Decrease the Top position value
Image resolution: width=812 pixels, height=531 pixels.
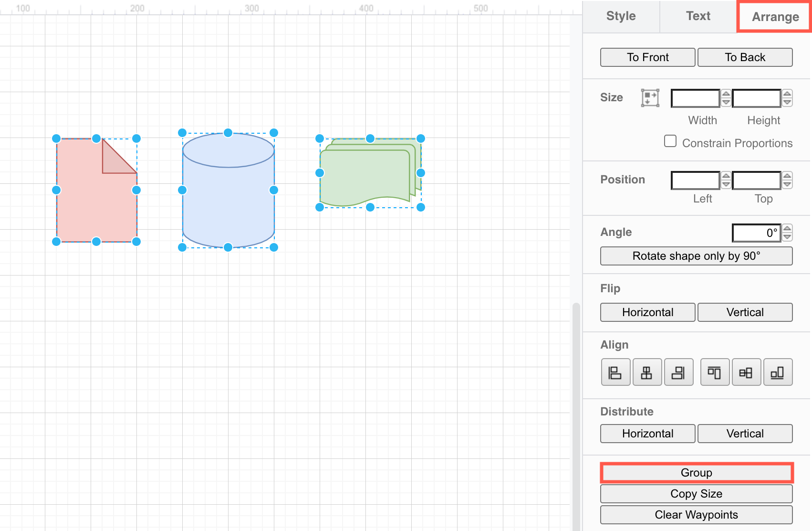[x=788, y=183]
